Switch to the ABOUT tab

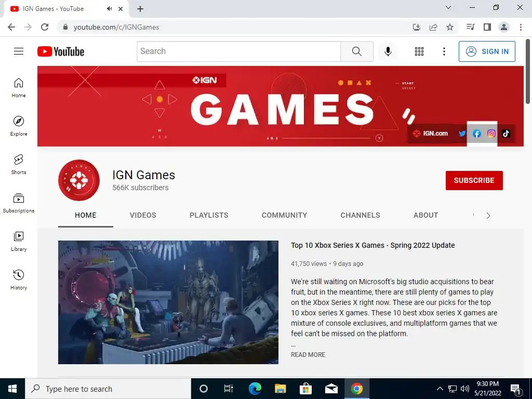(x=426, y=215)
